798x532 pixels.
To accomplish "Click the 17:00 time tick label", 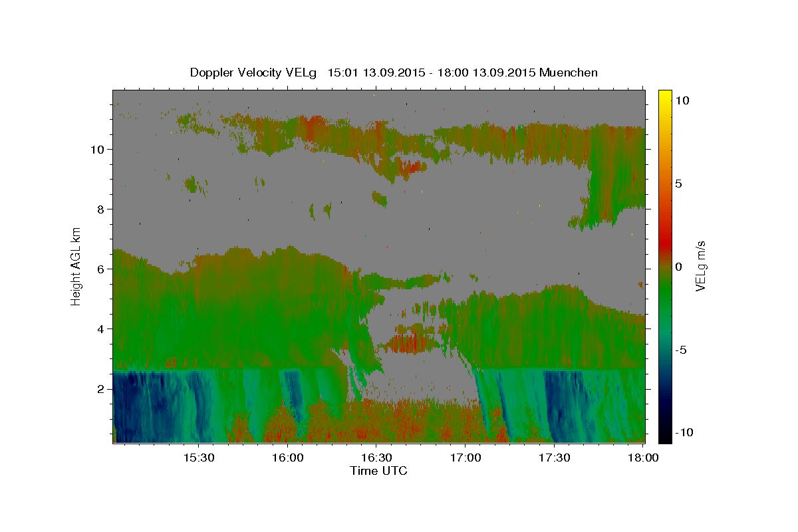I will (465, 458).
